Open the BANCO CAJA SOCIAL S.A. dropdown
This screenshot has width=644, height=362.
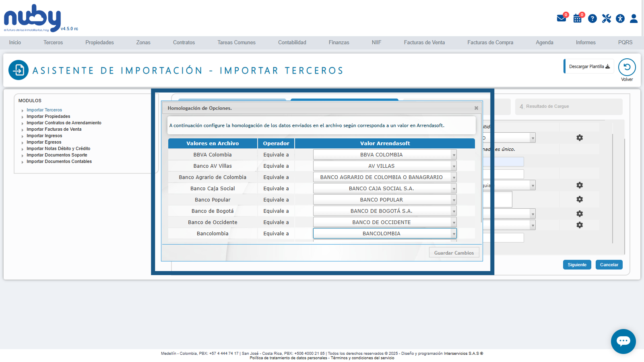pos(385,188)
